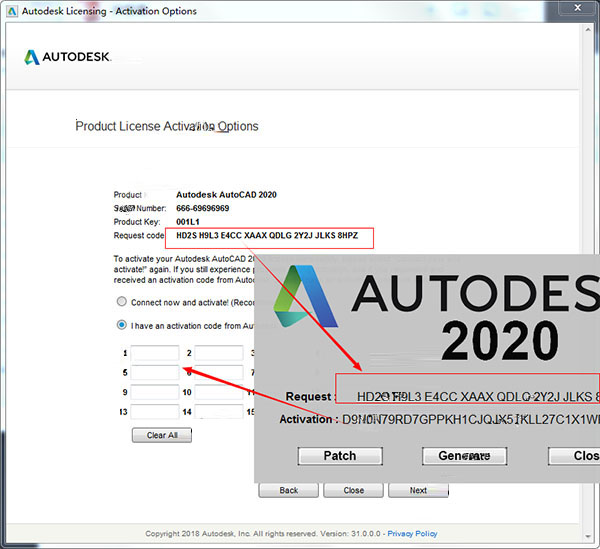Open the Privacy Policy link
This screenshot has width=600, height=549.
pos(412,534)
